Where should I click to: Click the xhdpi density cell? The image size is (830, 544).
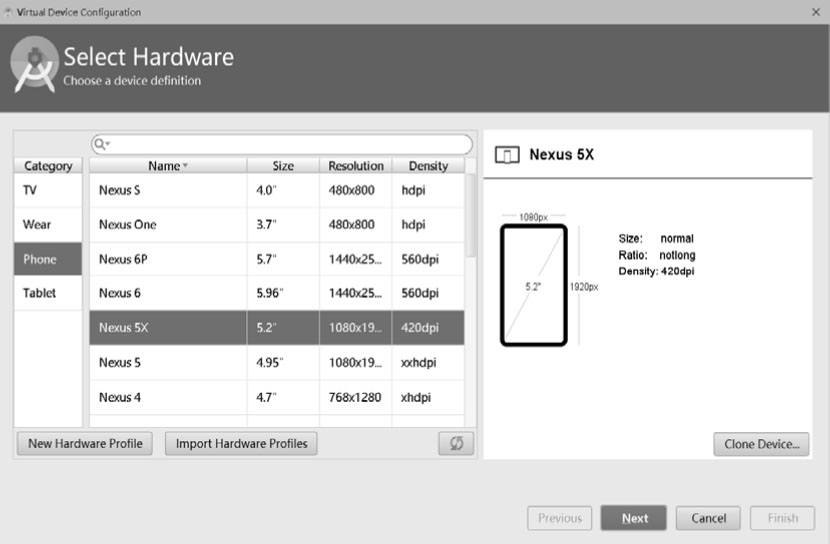click(x=428, y=397)
